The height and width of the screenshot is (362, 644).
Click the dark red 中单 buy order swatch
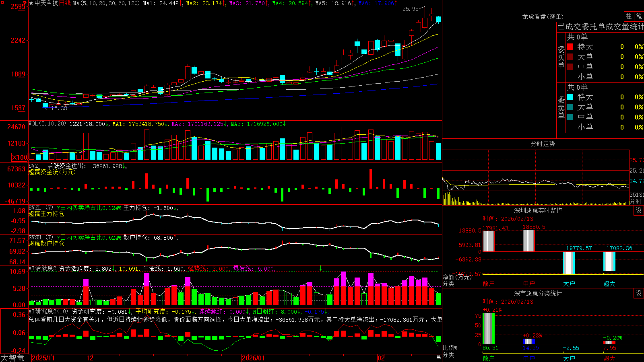coord(570,66)
